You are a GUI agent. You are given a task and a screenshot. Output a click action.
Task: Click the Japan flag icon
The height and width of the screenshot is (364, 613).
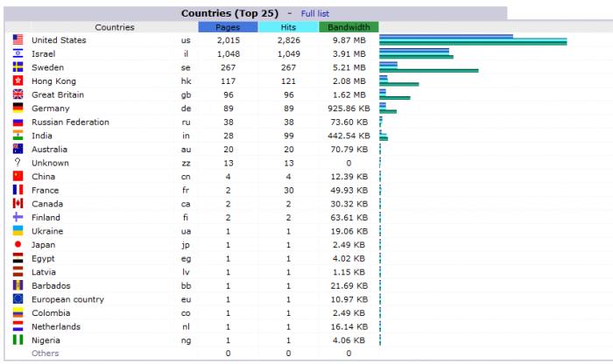(x=18, y=244)
